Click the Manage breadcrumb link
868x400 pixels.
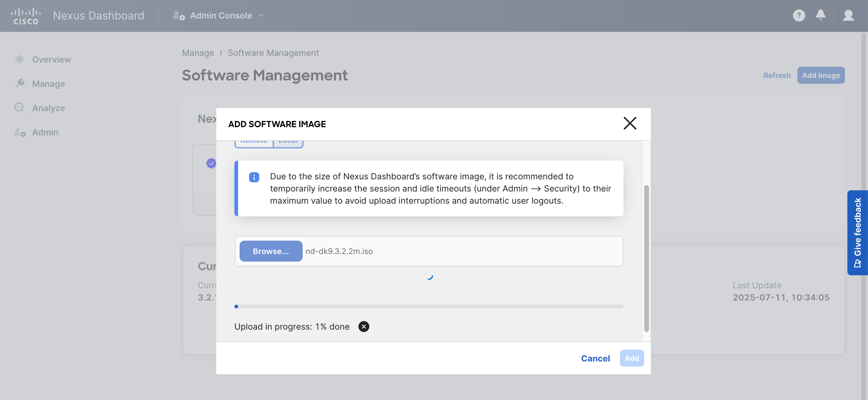coord(198,53)
